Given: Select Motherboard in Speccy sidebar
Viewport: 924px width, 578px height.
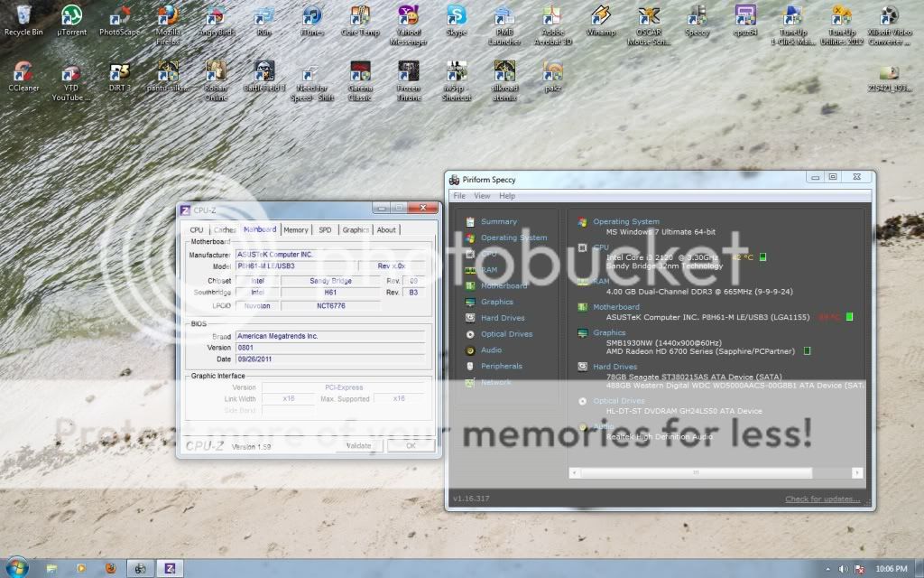Looking at the screenshot, I should click(504, 286).
